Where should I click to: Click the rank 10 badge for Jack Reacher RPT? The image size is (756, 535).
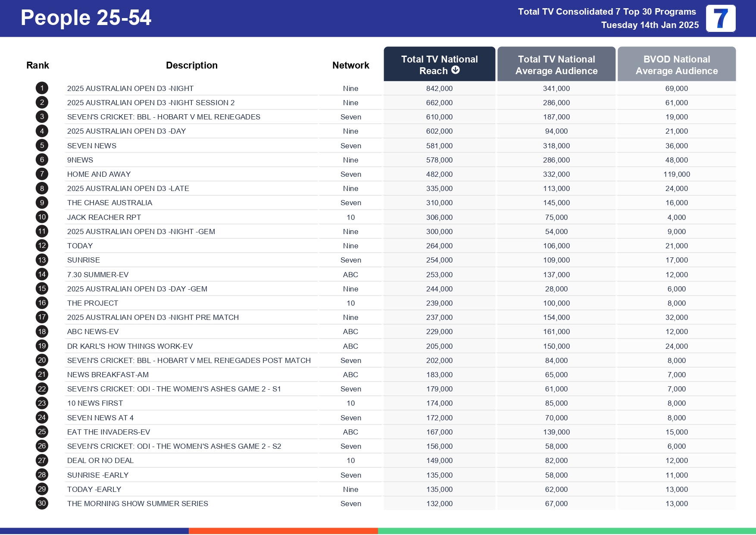(x=41, y=217)
